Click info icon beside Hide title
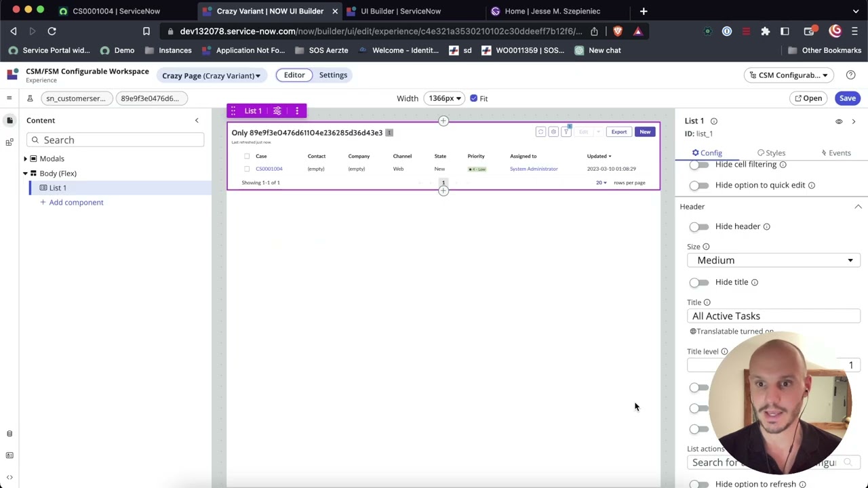 click(754, 282)
